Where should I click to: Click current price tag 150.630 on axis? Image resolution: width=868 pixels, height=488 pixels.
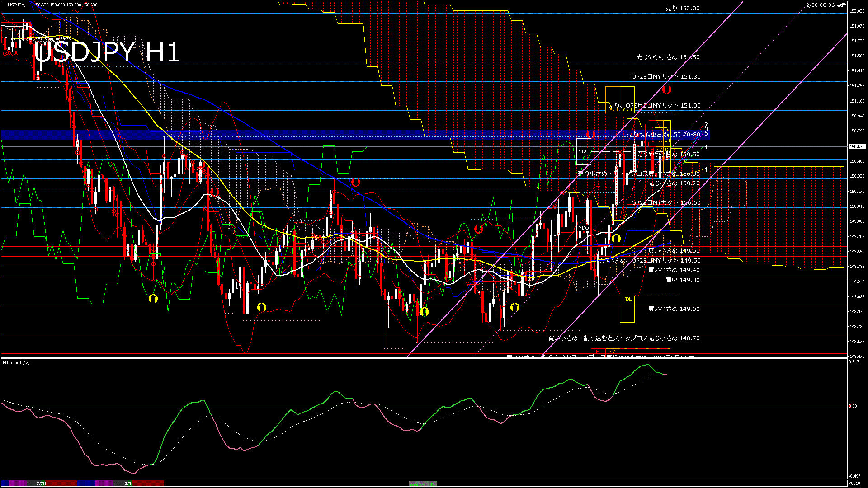857,146
